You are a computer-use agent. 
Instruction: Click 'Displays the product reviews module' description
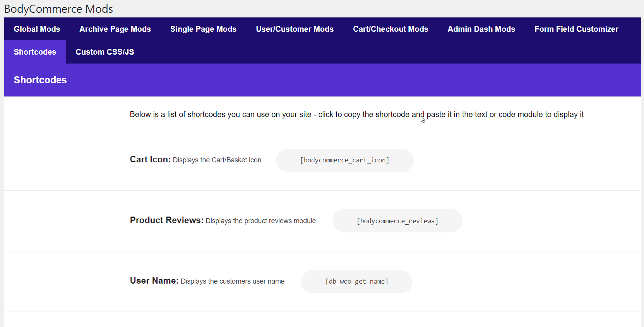260,221
